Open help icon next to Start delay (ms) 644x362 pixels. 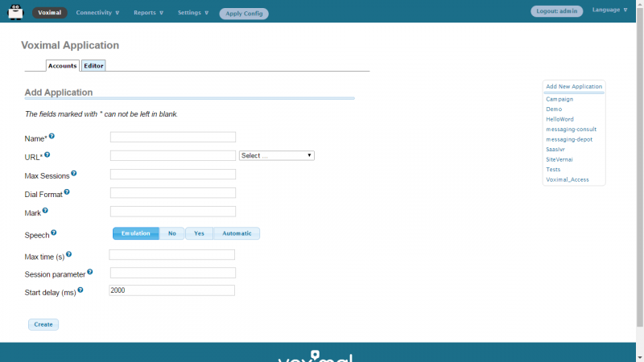tap(80, 290)
